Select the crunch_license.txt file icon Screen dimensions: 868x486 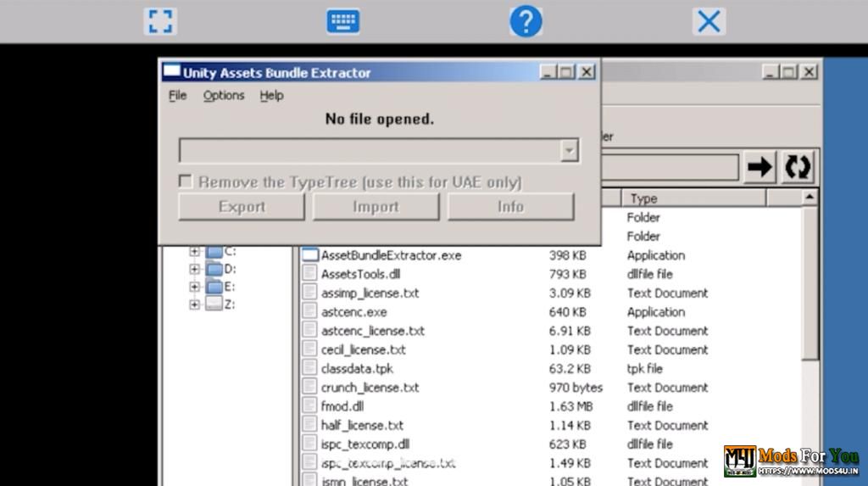309,387
